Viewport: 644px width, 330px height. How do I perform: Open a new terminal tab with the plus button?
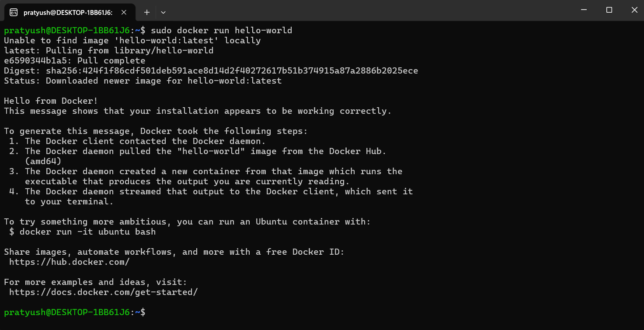click(146, 12)
